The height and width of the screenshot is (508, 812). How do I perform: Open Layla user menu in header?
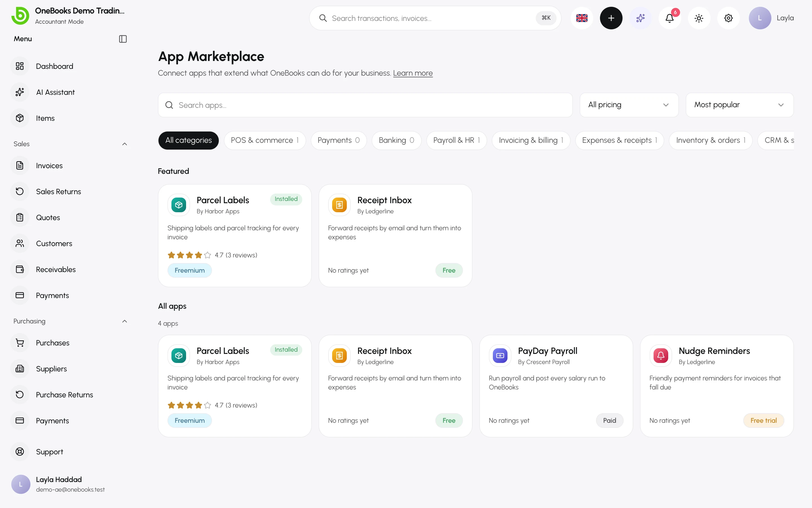click(771, 18)
